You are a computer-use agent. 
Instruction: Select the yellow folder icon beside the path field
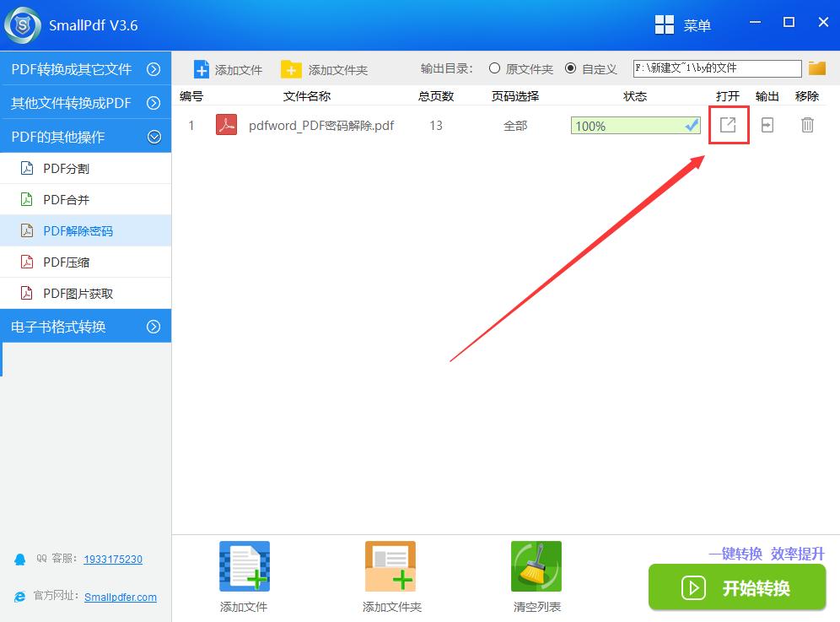(816, 68)
